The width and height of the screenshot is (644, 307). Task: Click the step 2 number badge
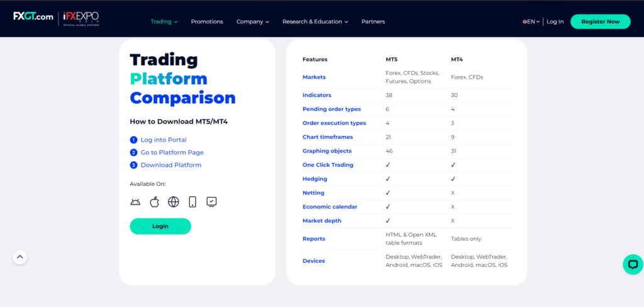click(133, 152)
